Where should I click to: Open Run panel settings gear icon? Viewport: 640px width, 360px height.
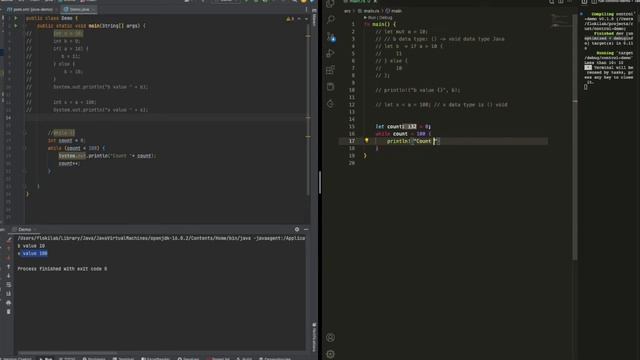coord(297,229)
